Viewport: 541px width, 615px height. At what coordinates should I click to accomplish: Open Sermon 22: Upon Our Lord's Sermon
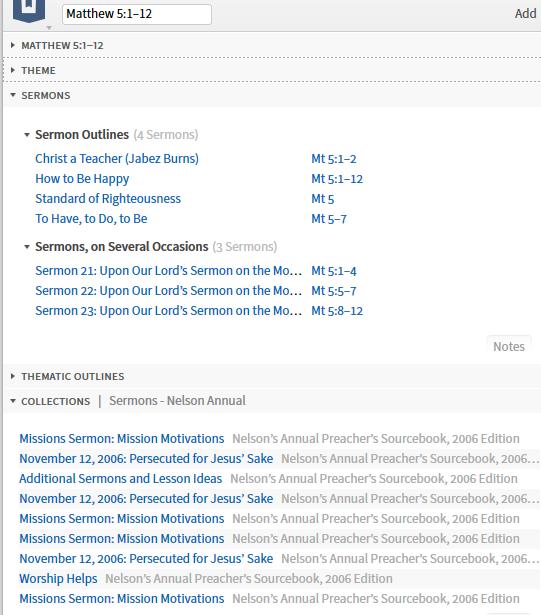(168, 291)
